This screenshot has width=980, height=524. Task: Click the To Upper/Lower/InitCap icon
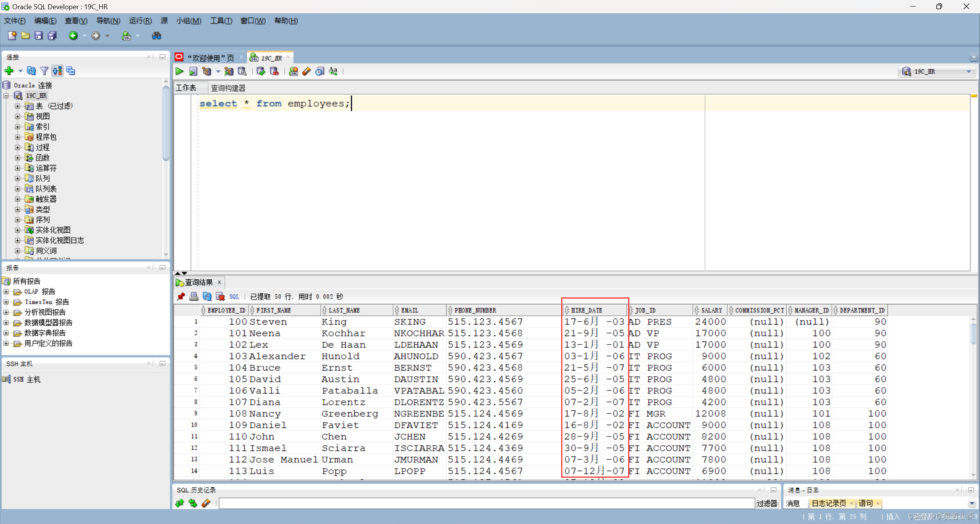pos(333,71)
